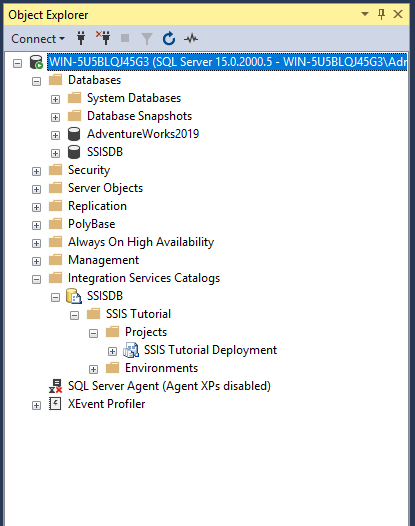The image size is (415, 526).
Task: Select Security tree label
Action: [x=89, y=170]
